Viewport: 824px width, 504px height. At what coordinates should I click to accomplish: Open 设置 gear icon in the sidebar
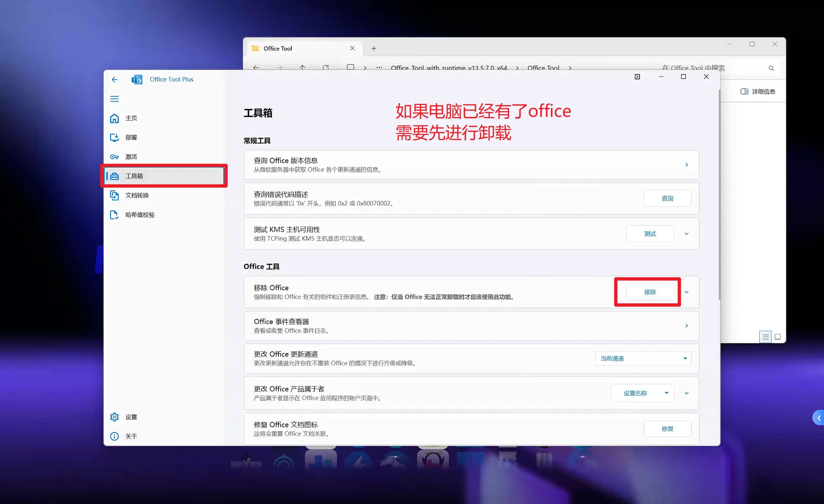tap(115, 417)
